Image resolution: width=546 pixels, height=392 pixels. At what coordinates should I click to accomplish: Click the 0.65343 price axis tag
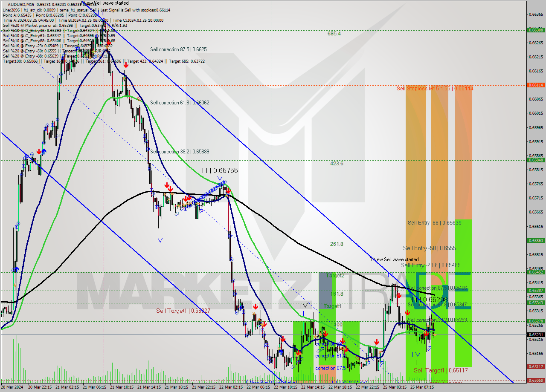pos(536,303)
